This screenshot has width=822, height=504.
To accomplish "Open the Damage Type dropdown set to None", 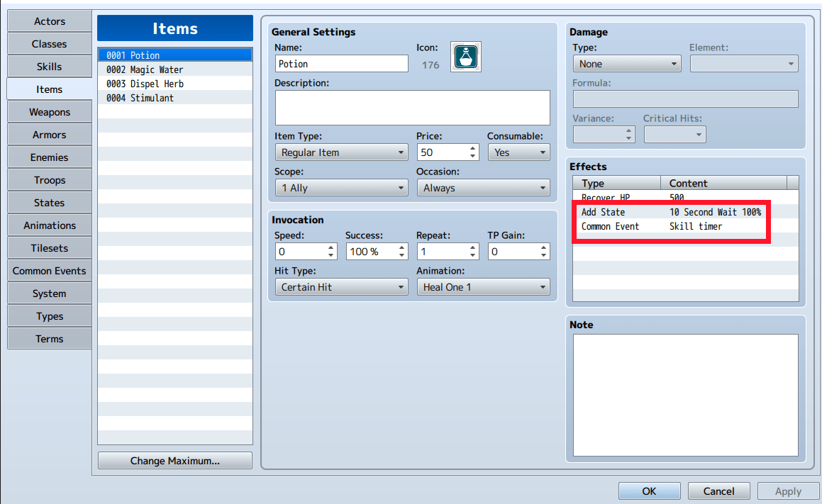I will [x=626, y=63].
